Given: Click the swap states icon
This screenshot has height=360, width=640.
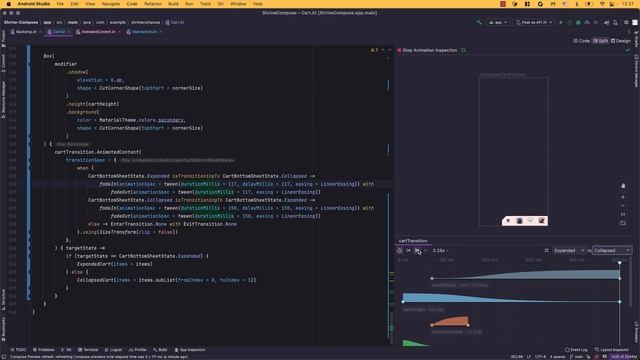Looking at the screenshot, I should click(547, 251).
